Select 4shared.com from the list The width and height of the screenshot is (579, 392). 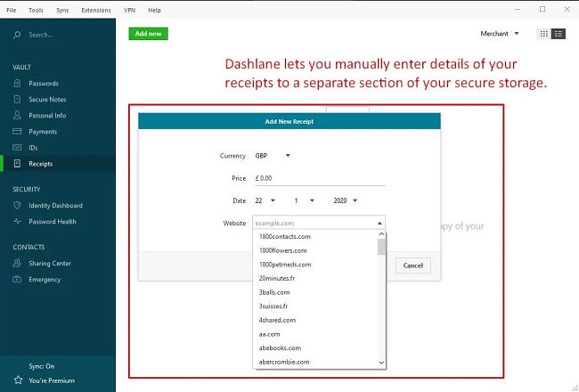point(315,321)
